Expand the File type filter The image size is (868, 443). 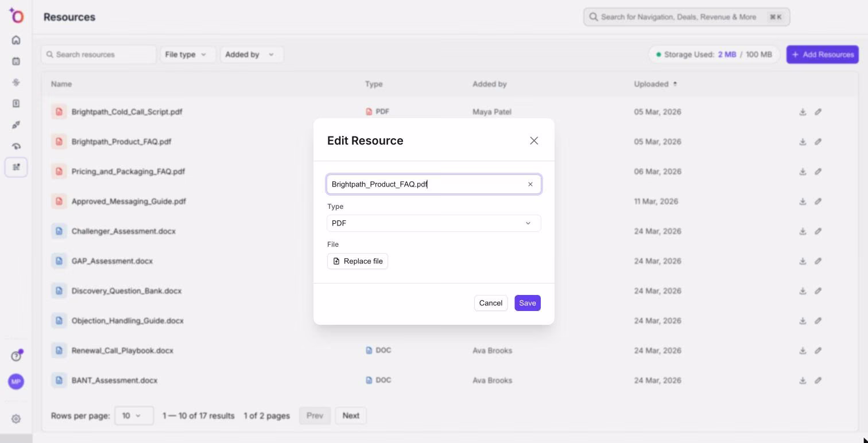(188, 55)
